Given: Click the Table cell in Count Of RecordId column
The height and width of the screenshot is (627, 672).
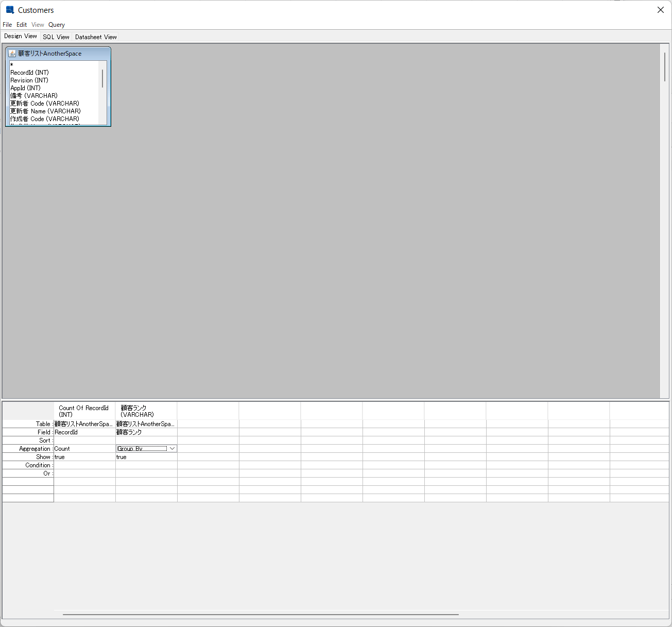Looking at the screenshot, I should point(84,424).
